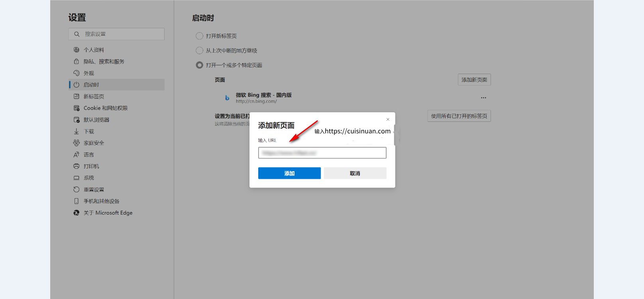
Task: Click the 取消 button in dialog
Action: tap(355, 173)
